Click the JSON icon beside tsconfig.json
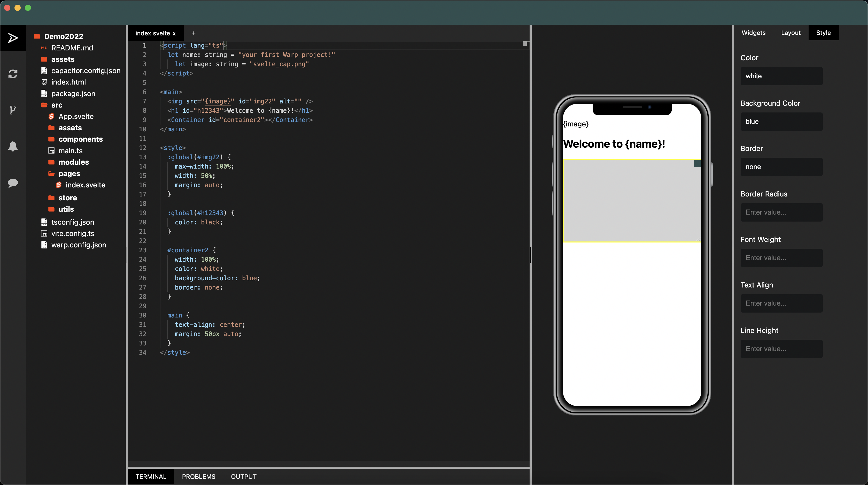The width and height of the screenshot is (868, 485). (44, 222)
